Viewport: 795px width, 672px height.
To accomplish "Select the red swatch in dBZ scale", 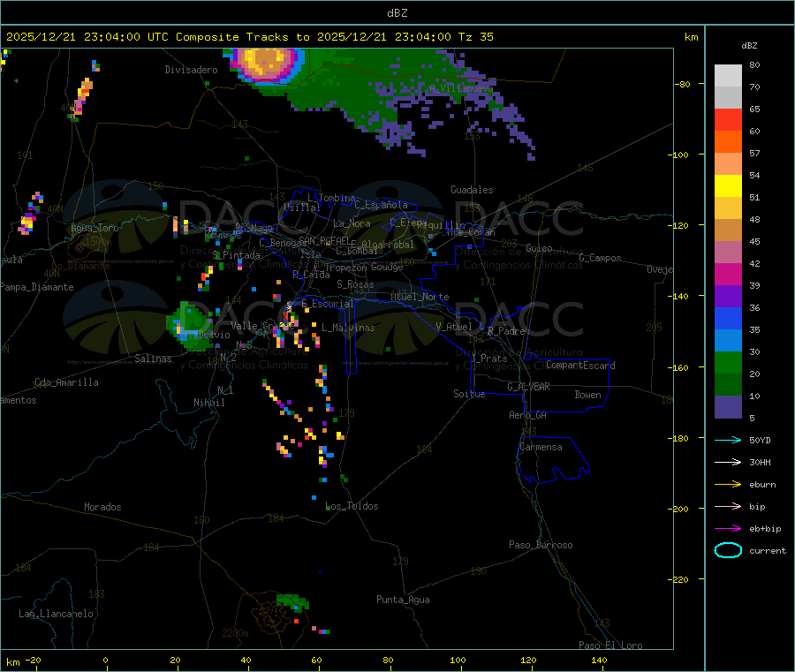I will (x=728, y=119).
